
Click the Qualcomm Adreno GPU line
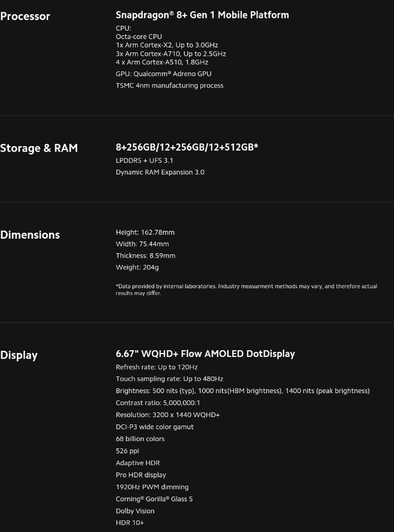(164, 74)
